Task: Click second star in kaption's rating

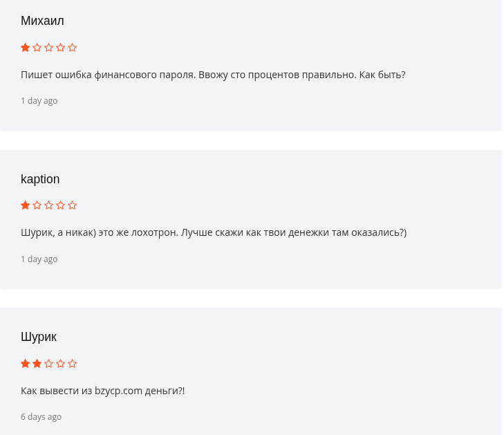Action: [37, 205]
